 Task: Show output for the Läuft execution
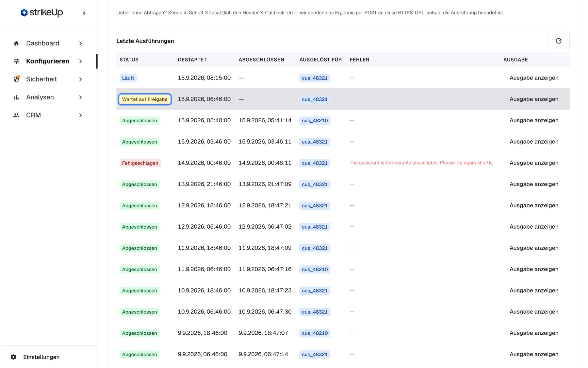(x=534, y=78)
